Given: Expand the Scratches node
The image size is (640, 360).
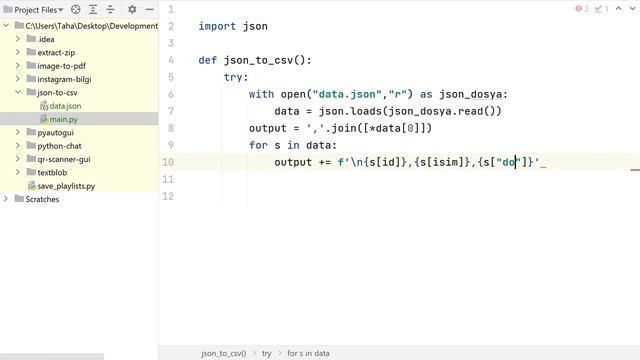Looking at the screenshot, I should pos(6,199).
